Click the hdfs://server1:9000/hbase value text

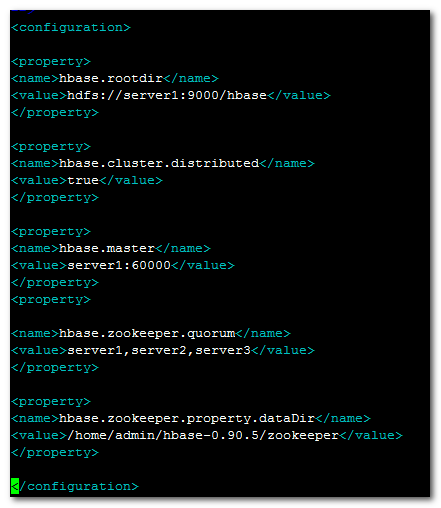167,95
